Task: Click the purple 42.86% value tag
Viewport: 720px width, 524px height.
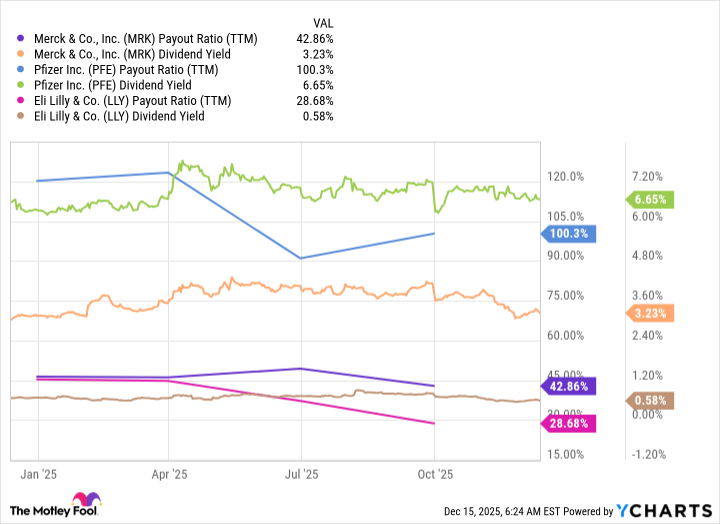Action: tap(570, 385)
